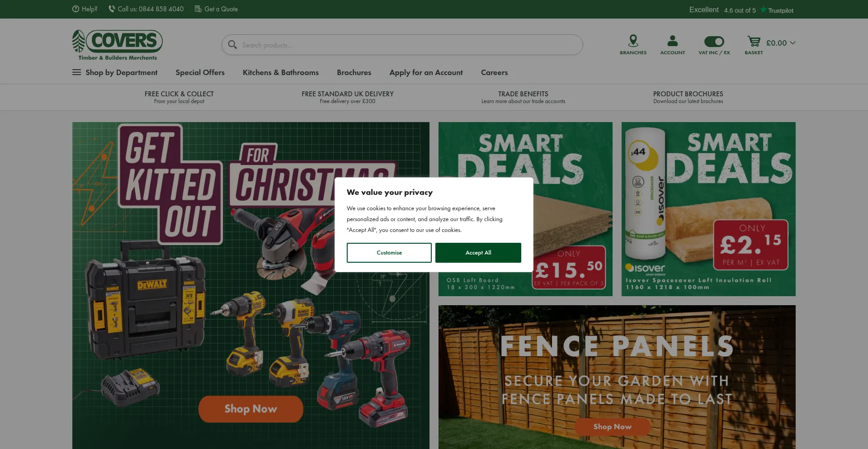Toggle VAT inc / ex switch

coord(714,42)
